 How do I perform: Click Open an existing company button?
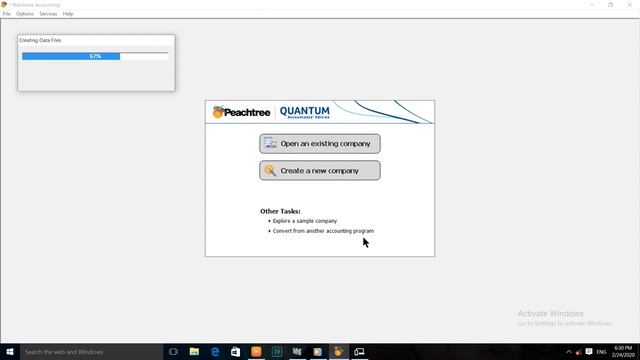click(320, 144)
